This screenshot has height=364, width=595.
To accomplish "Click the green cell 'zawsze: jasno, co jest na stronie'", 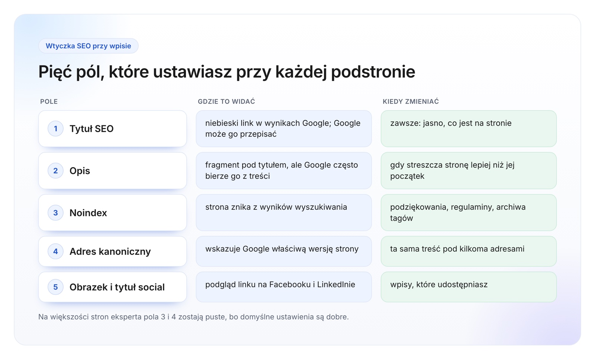I will click(469, 129).
